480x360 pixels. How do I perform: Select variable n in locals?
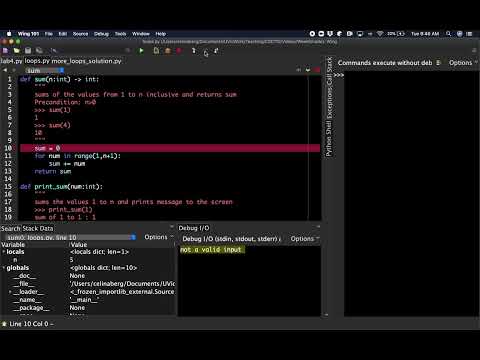15,260
